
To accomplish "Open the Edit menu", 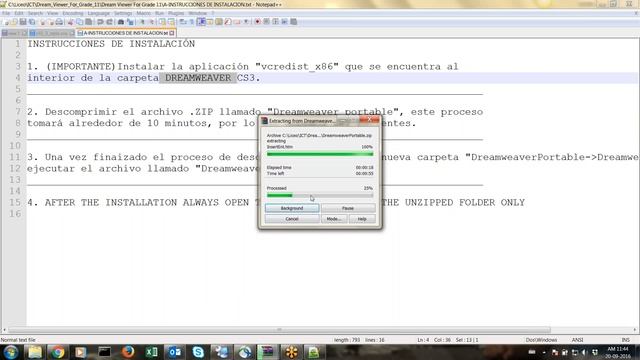I will click(19, 13).
